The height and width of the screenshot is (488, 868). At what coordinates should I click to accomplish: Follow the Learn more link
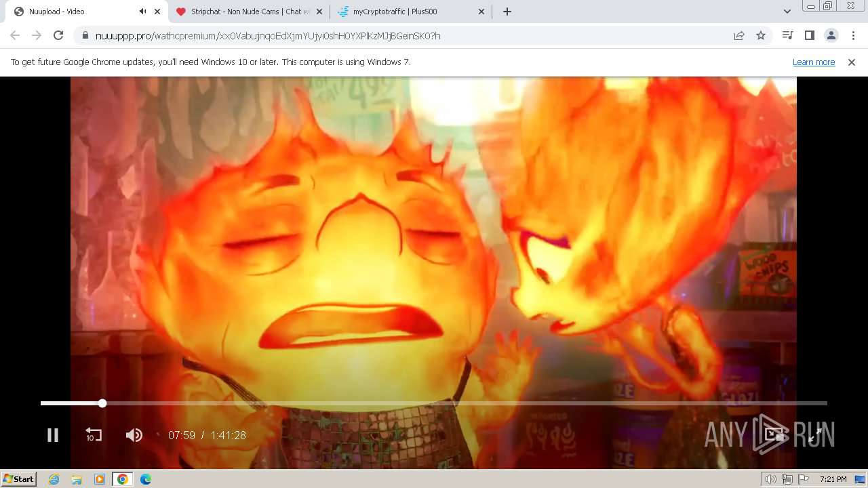[814, 62]
